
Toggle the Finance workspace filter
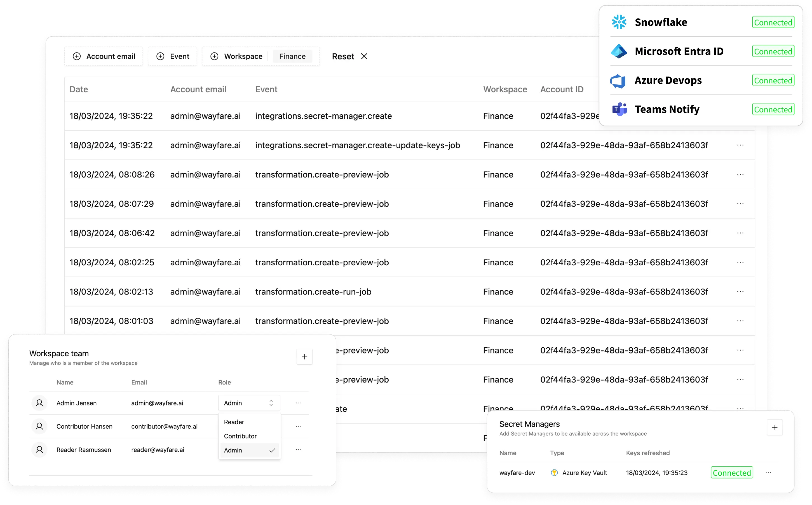(292, 56)
